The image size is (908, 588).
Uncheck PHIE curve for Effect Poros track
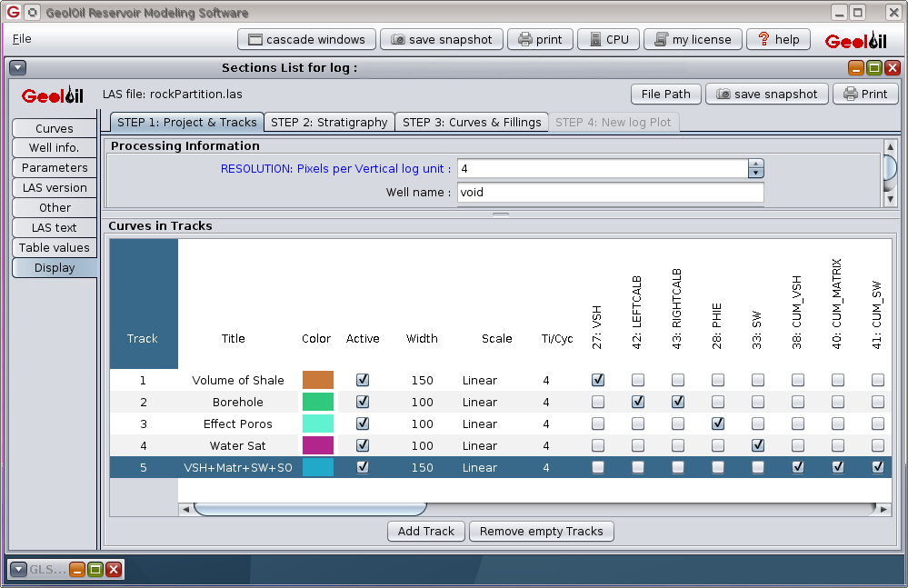coord(718,424)
